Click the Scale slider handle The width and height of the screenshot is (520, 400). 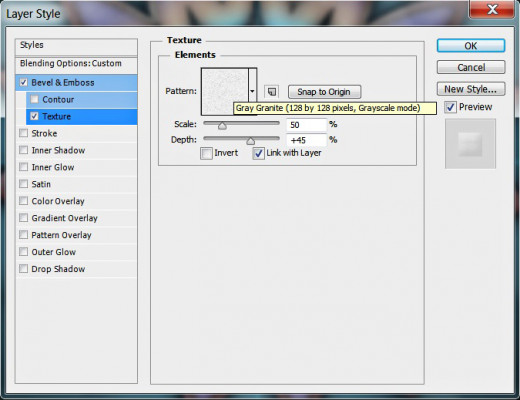tap(222, 126)
